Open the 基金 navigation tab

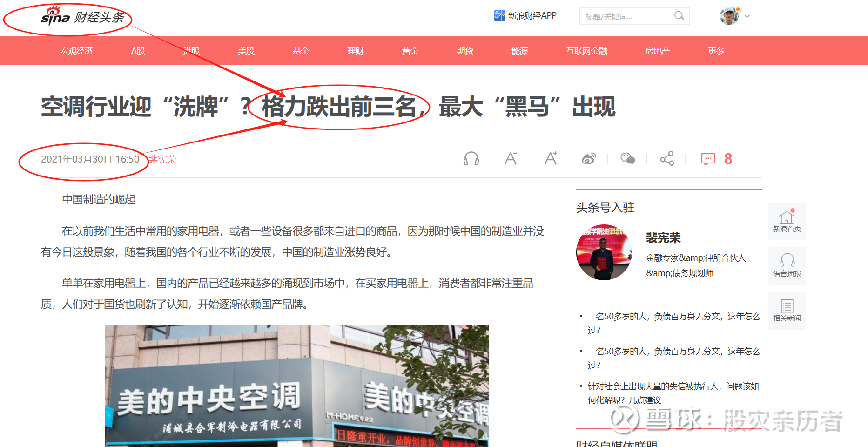301,51
